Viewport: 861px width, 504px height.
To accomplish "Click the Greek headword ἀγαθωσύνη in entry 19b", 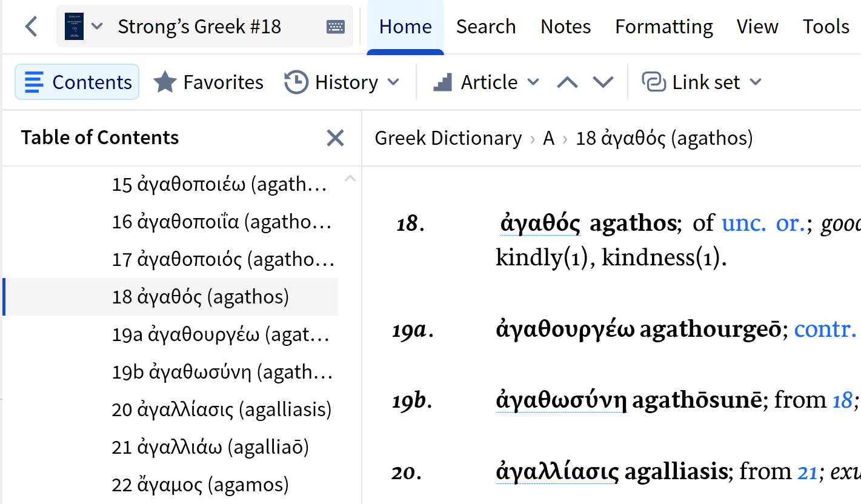I will [x=561, y=400].
